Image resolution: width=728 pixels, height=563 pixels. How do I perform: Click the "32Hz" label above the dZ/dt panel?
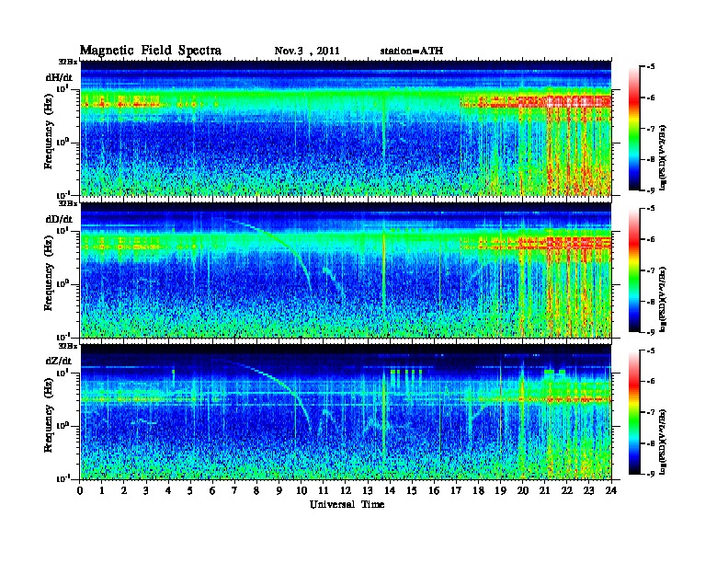[x=68, y=346]
